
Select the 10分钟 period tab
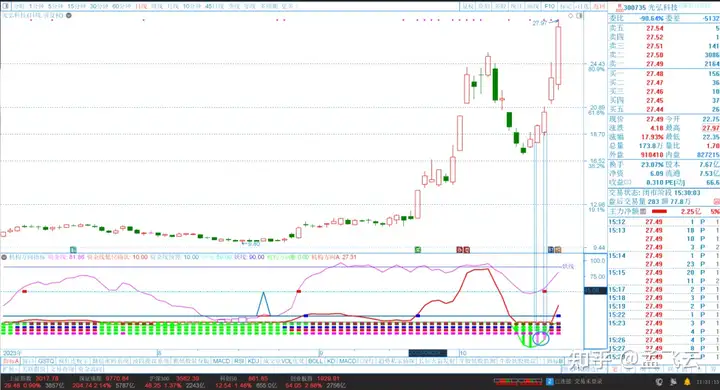tap(192, 6)
